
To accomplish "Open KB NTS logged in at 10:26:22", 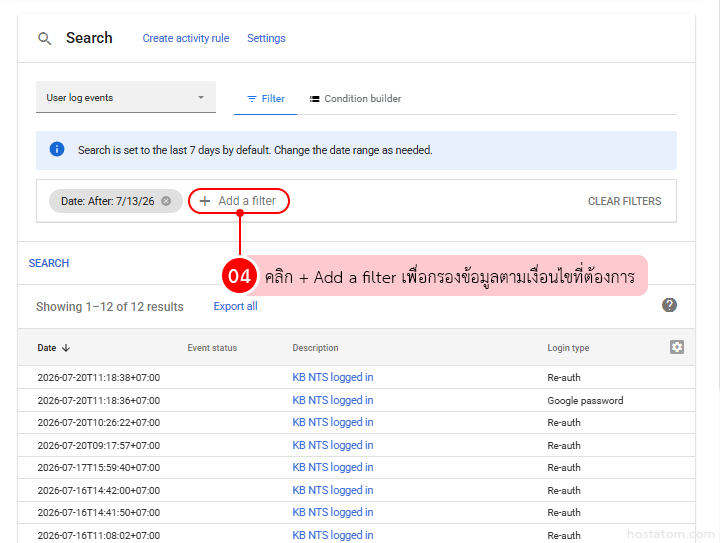I will click(x=333, y=422).
